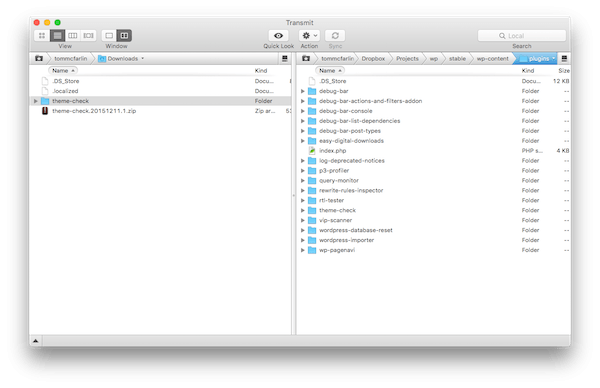The height and width of the screenshot is (388, 600).
Task: Click the Local search field
Action: (x=522, y=36)
